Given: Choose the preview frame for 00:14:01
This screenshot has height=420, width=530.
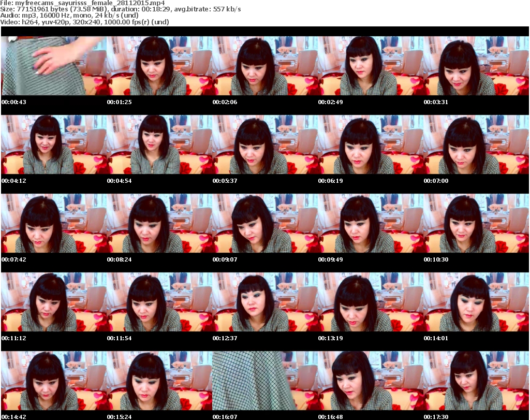Looking at the screenshot, I should point(476,302).
